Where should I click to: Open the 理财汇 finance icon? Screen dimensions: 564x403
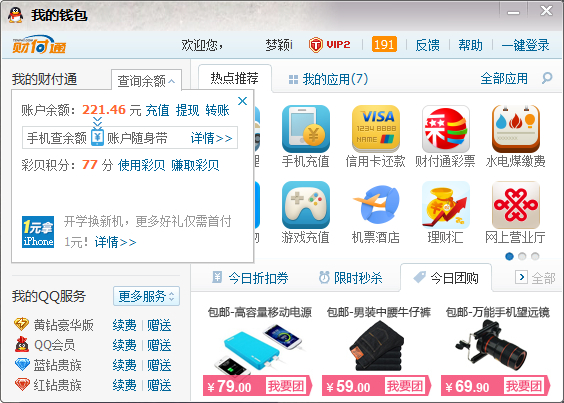coord(446,205)
